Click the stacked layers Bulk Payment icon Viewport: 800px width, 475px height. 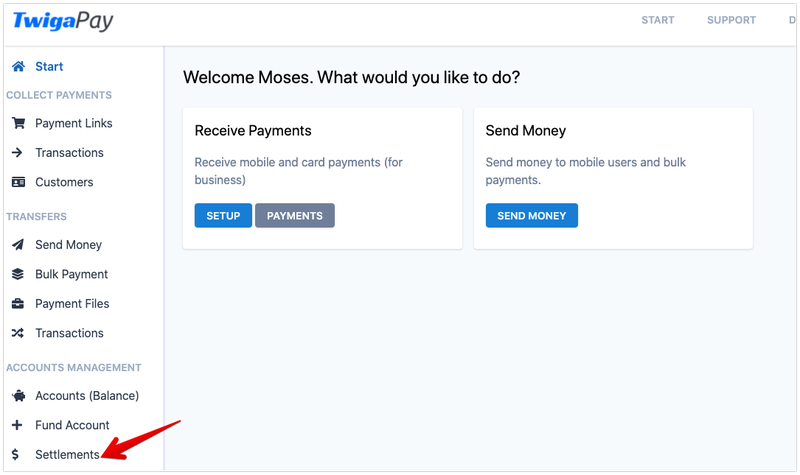click(18, 274)
